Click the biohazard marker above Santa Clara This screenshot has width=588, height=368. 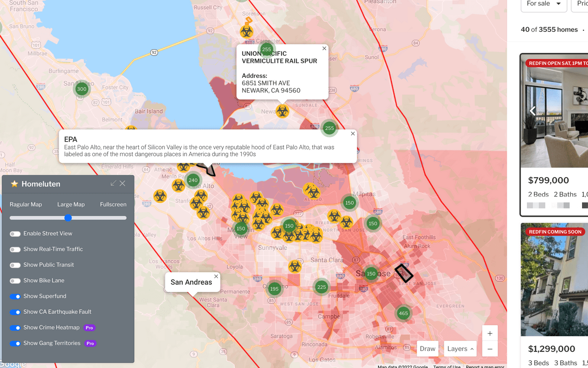pos(295,266)
